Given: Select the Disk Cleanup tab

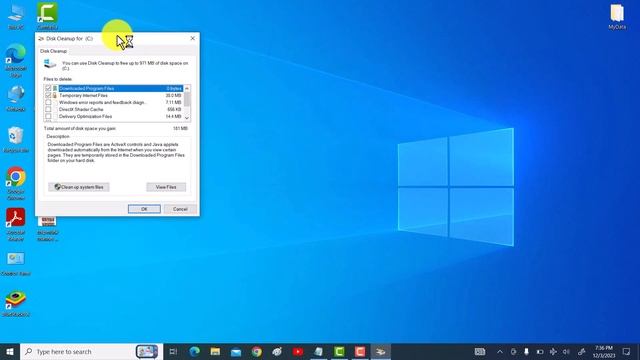Looking at the screenshot, I should coord(53,51).
